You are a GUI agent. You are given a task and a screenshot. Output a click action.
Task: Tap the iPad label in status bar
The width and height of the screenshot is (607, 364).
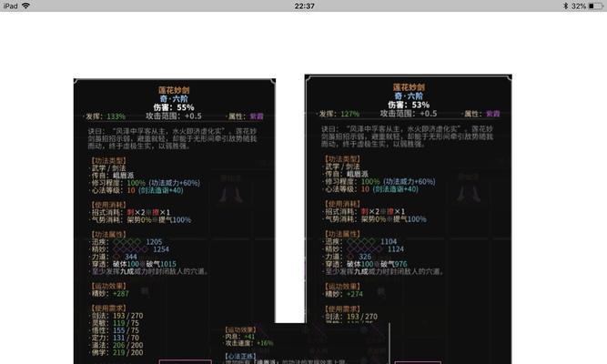10,5
